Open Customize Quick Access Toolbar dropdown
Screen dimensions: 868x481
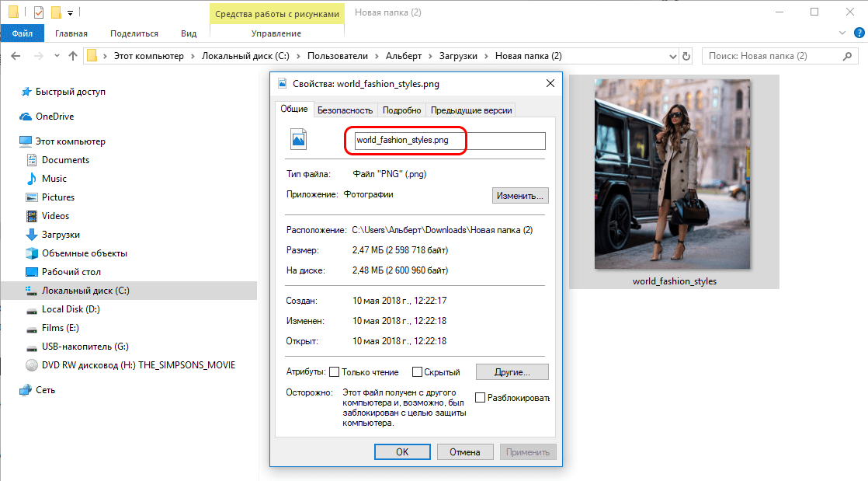click(x=71, y=12)
